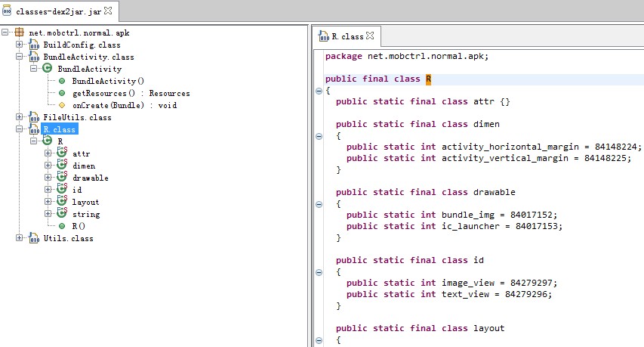644x347 pixels.
Task: Select the layout item in tree
Action: pyautogui.click(x=85, y=202)
